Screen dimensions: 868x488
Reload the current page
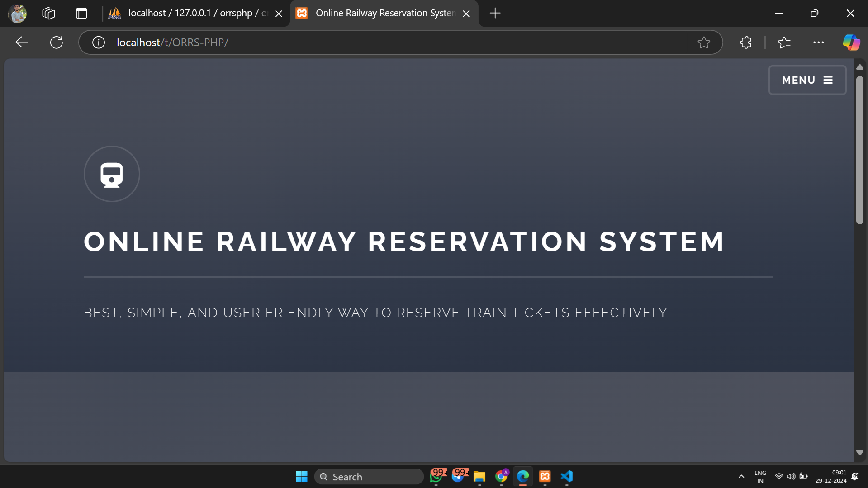(x=56, y=42)
